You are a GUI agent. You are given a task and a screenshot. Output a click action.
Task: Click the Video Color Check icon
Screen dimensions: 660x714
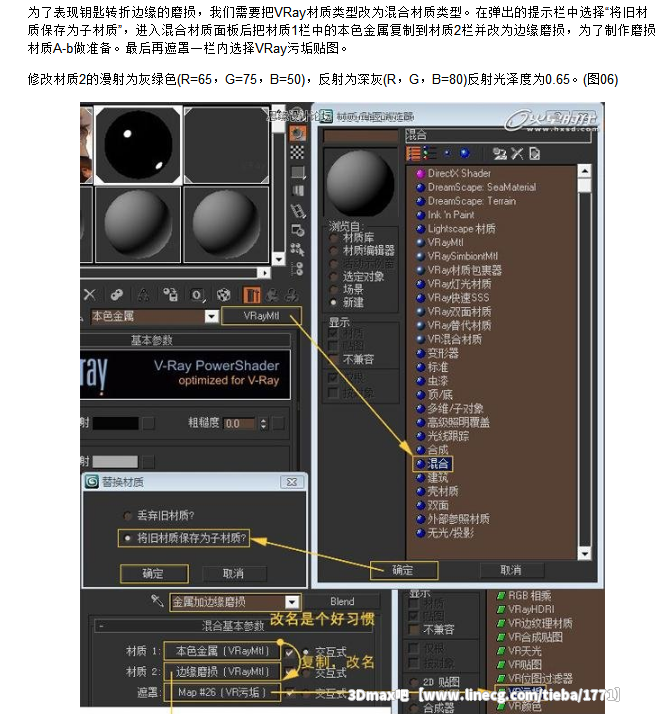click(297, 191)
